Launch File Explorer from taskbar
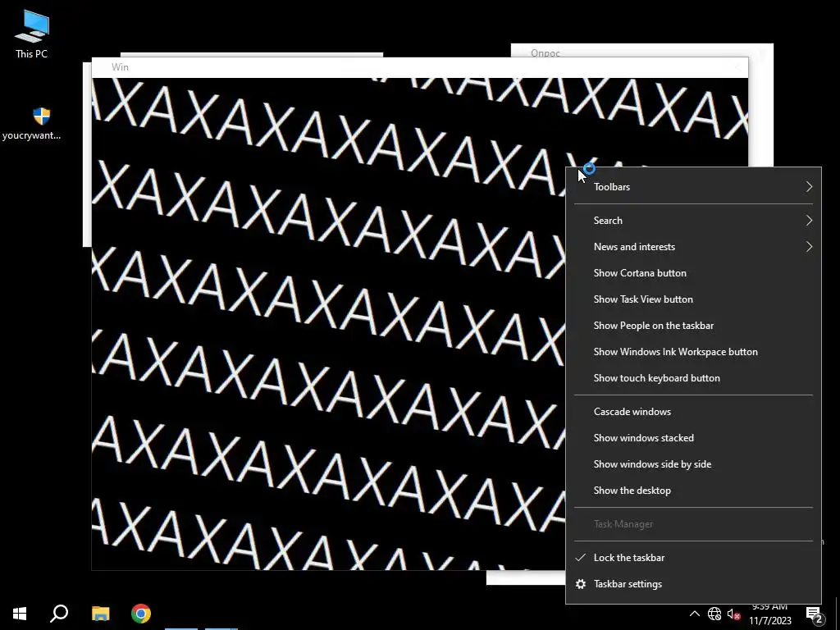Screen dimensions: 840x630 tap(100, 614)
